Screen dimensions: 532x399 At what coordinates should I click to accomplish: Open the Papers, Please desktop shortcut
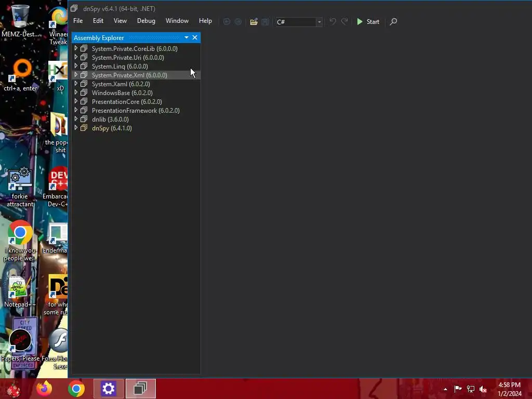(20, 344)
